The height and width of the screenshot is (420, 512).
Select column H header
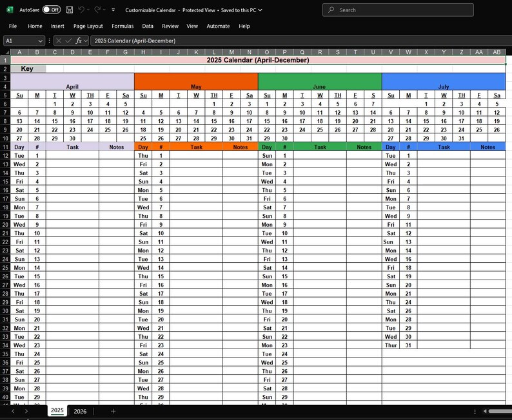tap(143, 52)
